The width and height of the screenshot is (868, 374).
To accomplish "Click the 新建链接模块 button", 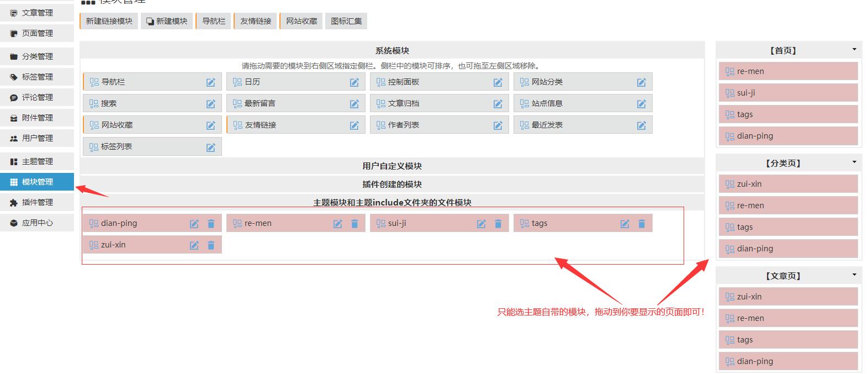I will pyautogui.click(x=109, y=21).
